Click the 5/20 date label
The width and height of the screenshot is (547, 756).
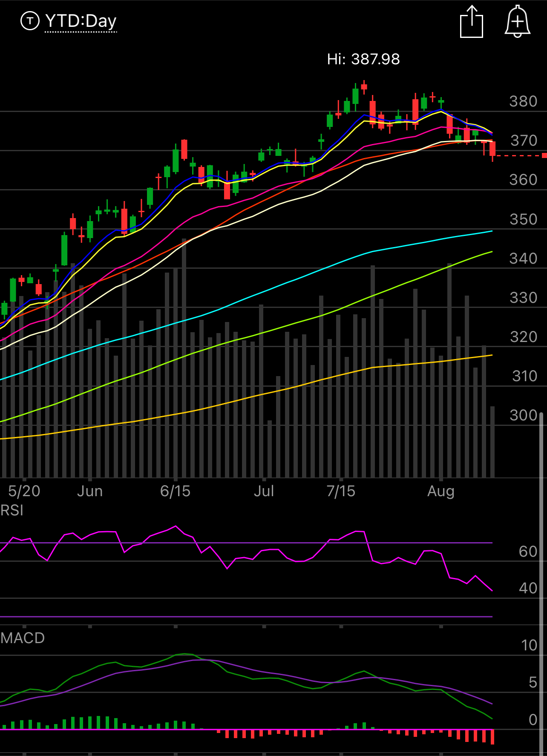pos(24,491)
